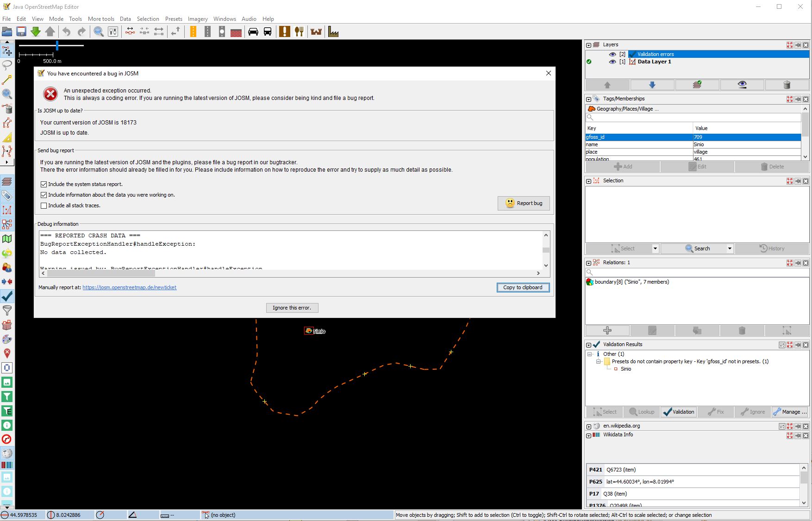Click the restaurant fork and knife preset icon
Viewport: 812px width, 521px height.
299,31
